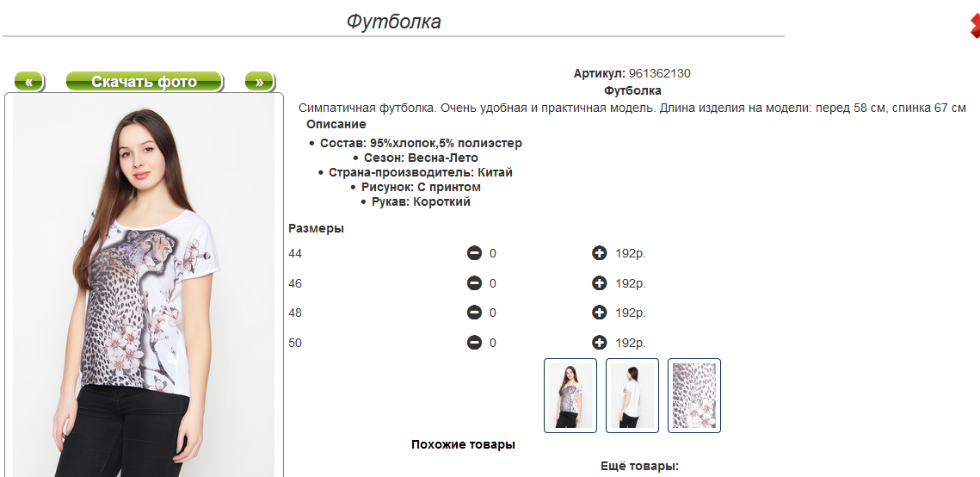Click the Скачать фото button
Viewport: 980px width, 477px height.
pyautogui.click(x=145, y=82)
